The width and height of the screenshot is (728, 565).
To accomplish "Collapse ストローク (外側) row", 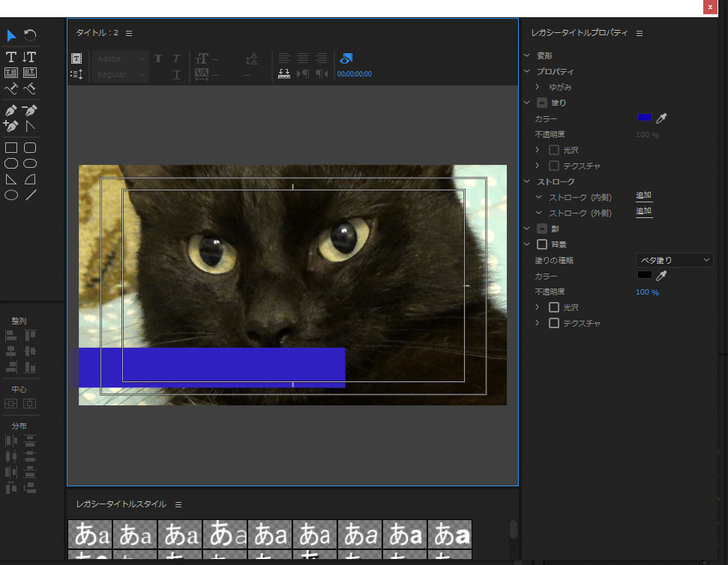I will pyautogui.click(x=538, y=213).
